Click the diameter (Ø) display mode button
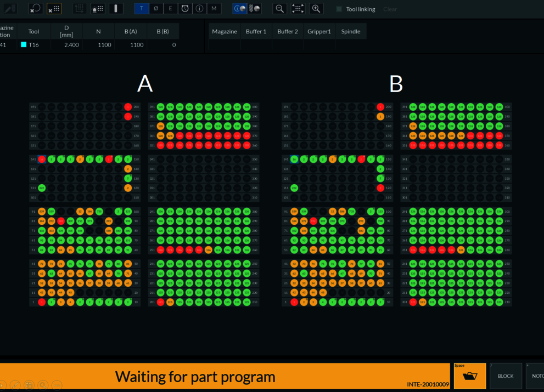This screenshot has width=544, height=392. (156, 9)
